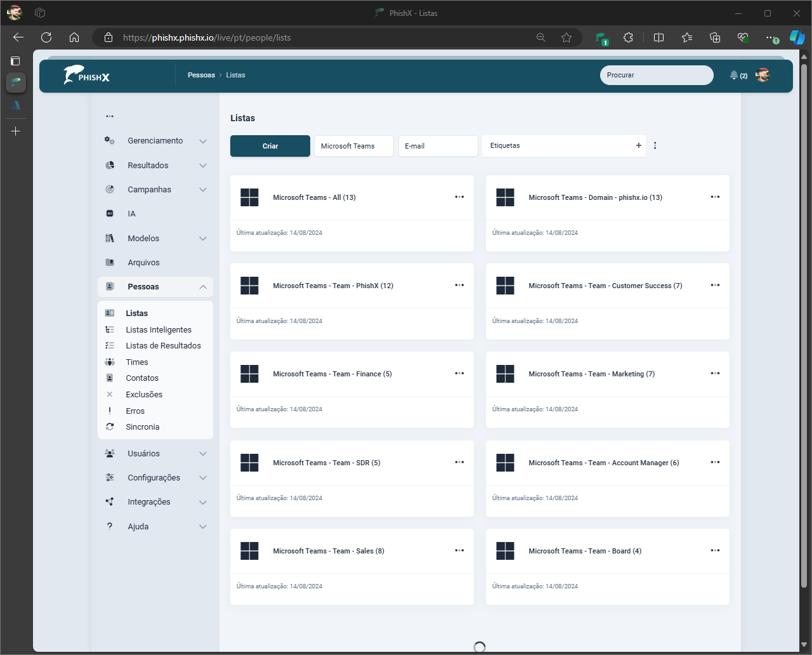The height and width of the screenshot is (655, 812).
Task: Click the Contatos badge icon
Action: click(110, 378)
